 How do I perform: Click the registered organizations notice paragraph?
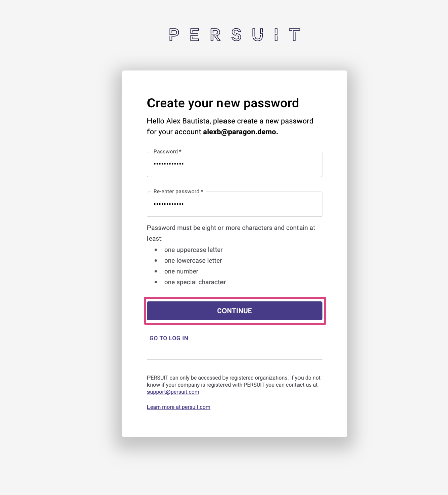(x=234, y=385)
